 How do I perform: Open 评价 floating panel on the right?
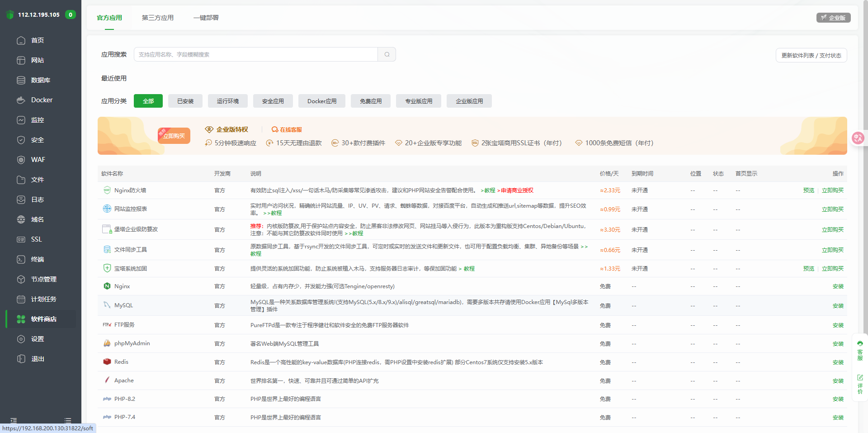point(860,384)
